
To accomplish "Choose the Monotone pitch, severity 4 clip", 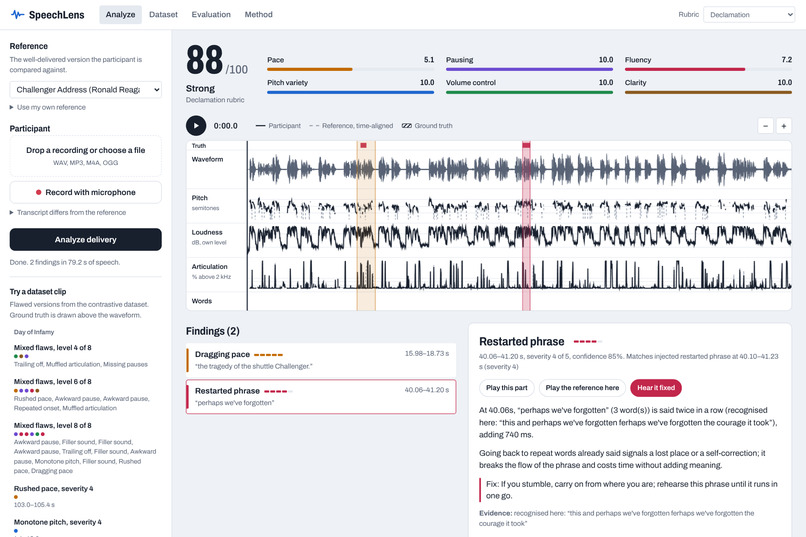I will pos(85,526).
